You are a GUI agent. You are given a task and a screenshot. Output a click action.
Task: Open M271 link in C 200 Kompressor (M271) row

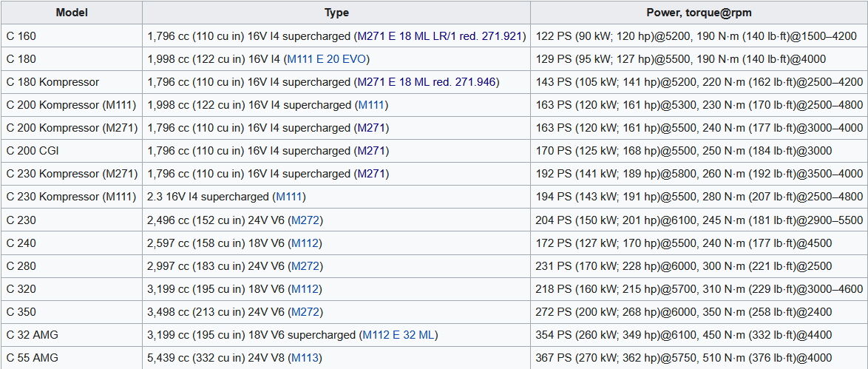point(371,128)
